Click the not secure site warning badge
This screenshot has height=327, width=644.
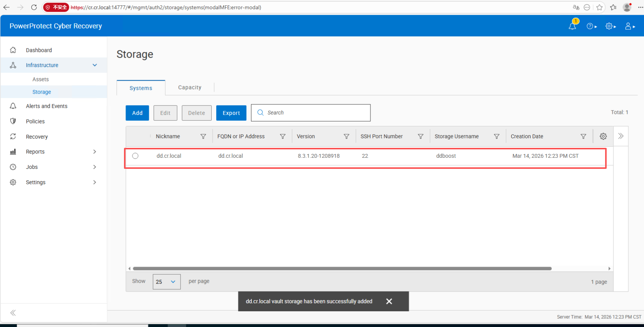(56, 7)
